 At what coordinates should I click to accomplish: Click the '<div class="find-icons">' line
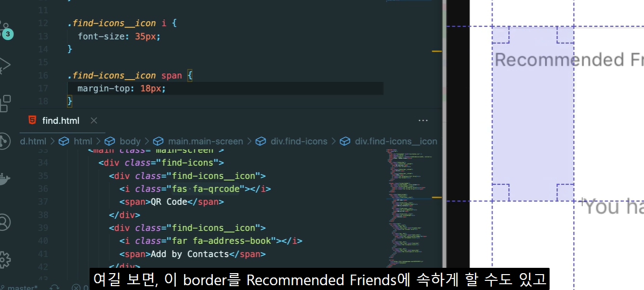161,163
